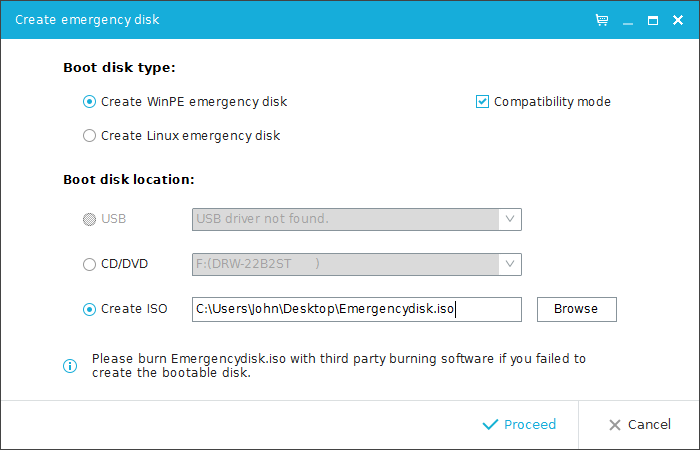Close the Create emergency disk dialog
This screenshot has width=700, height=450.
[678, 20]
